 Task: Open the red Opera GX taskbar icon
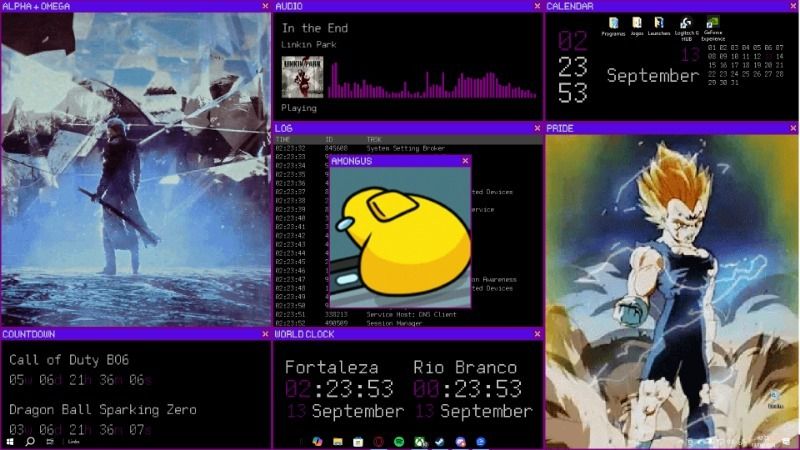[x=379, y=442]
